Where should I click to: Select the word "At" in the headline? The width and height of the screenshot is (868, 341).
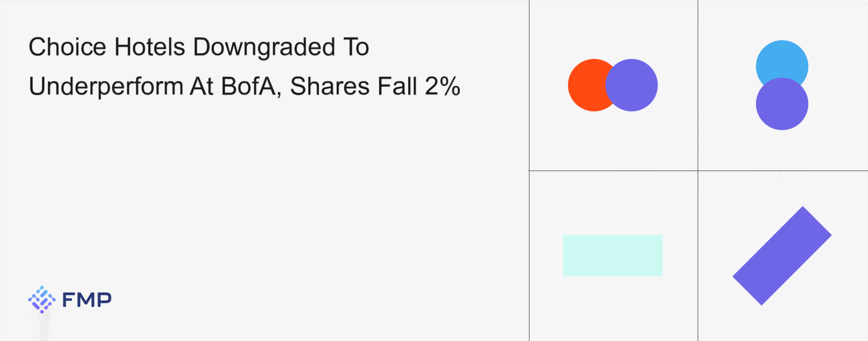click(x=201, y=86)
